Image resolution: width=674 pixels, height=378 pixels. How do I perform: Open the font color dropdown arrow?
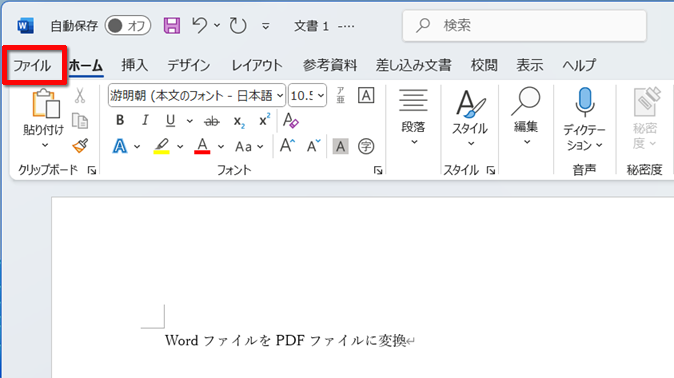click(x=221, y=147)
